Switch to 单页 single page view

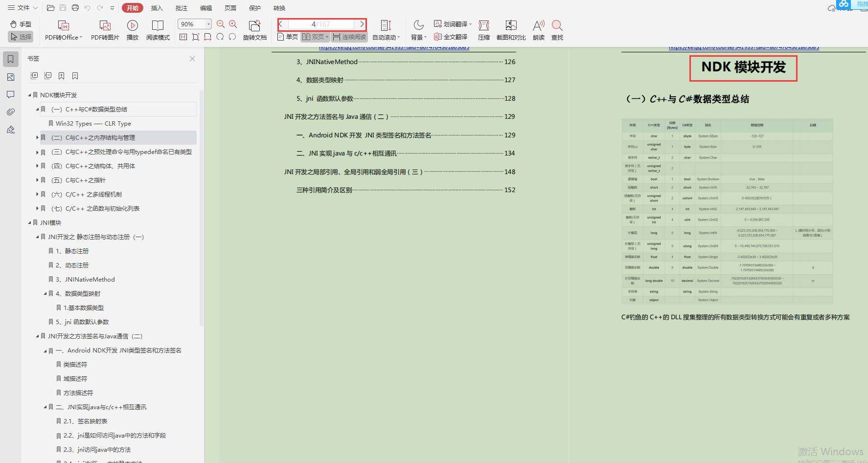[288, 37]
